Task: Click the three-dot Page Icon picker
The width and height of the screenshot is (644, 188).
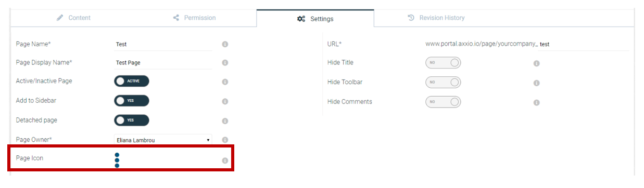Action: click(117, 160)
